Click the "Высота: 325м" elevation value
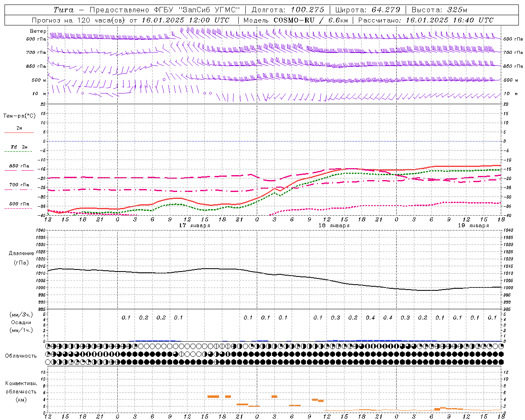The height and width of the screenshot is (420, 525). (439, 10)
